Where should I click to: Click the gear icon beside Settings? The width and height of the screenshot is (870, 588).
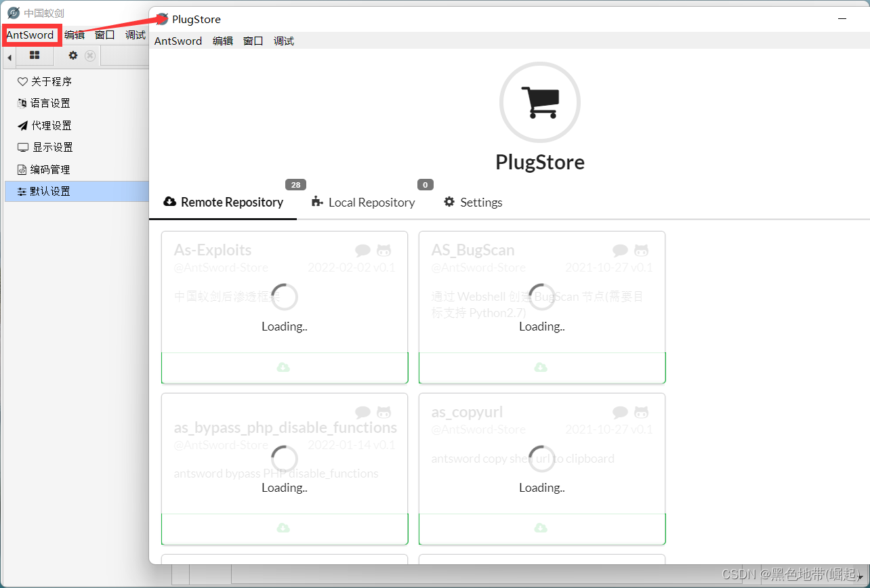pos(449,202)
